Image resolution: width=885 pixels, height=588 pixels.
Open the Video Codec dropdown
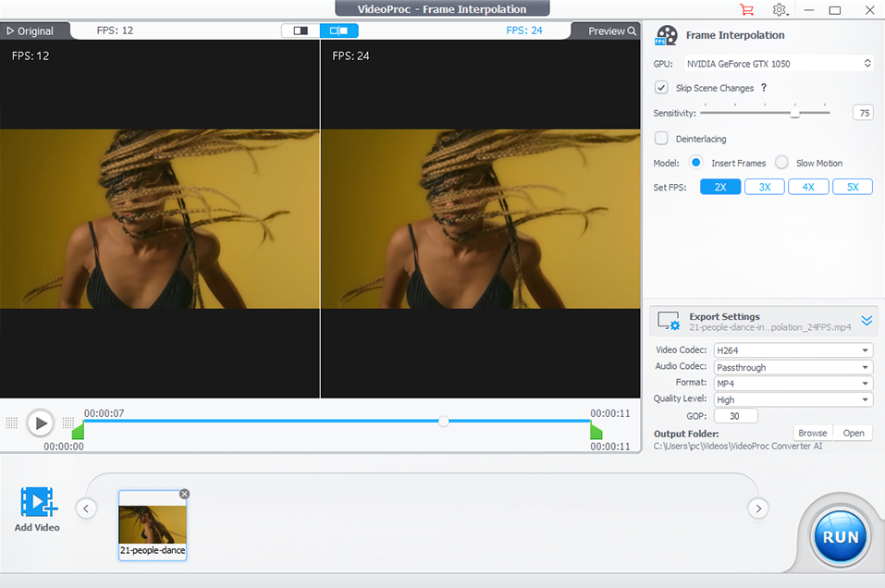[792, 350]
